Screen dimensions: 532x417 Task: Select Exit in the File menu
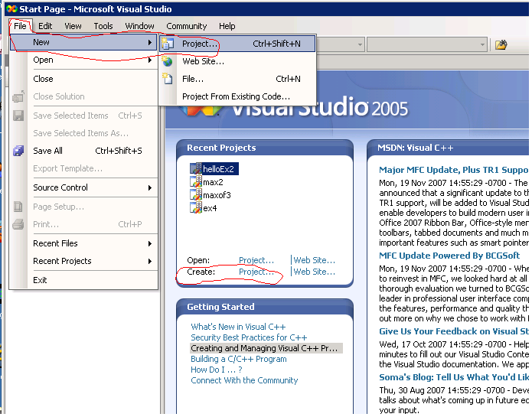point(83,280)
